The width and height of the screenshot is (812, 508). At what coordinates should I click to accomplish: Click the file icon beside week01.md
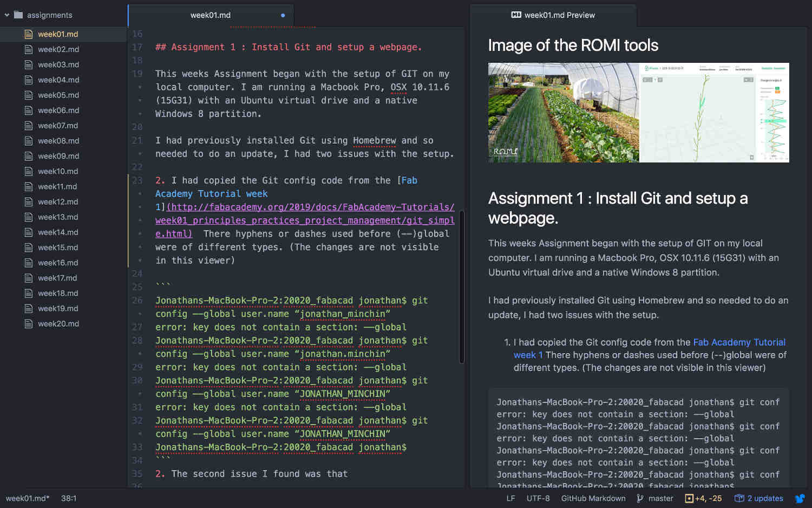click(x=29, y=34)
